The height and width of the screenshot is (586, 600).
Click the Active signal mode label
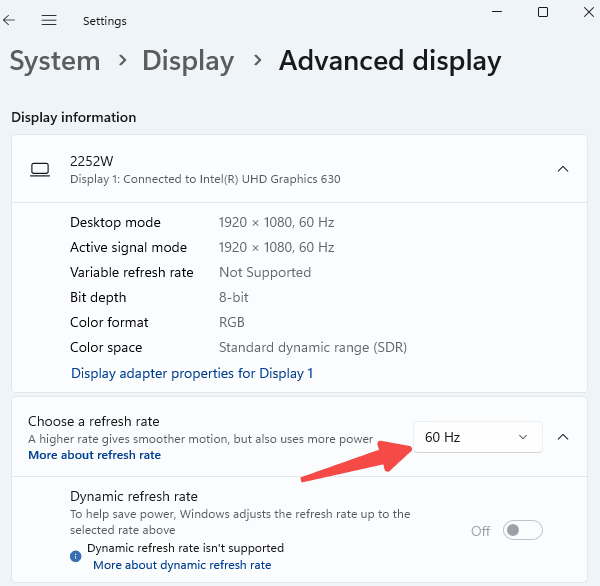point(128,247)
